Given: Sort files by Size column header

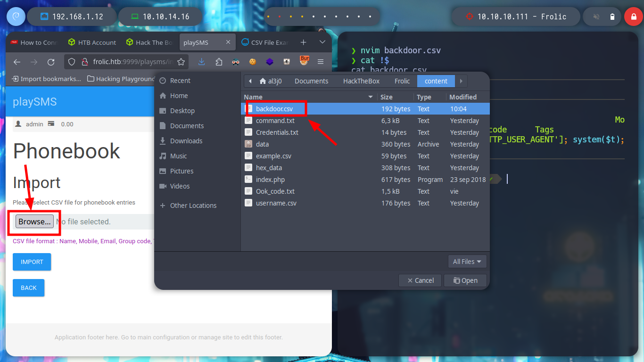Looking at the screenshot, I should pos(396,97).
